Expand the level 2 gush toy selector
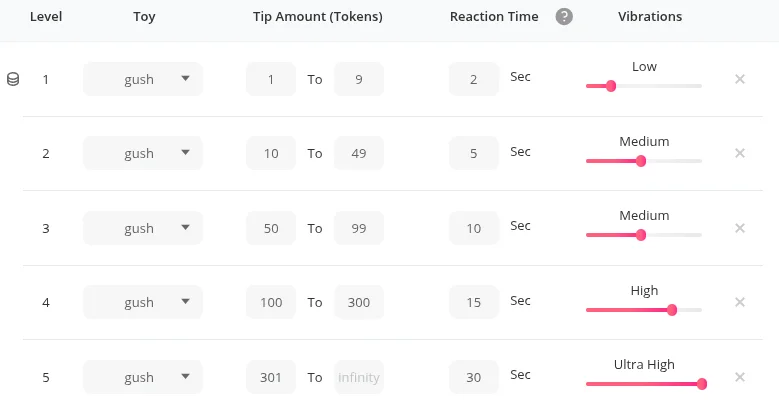Viewport: 779px width, 409px height. (x=143, y=153)
